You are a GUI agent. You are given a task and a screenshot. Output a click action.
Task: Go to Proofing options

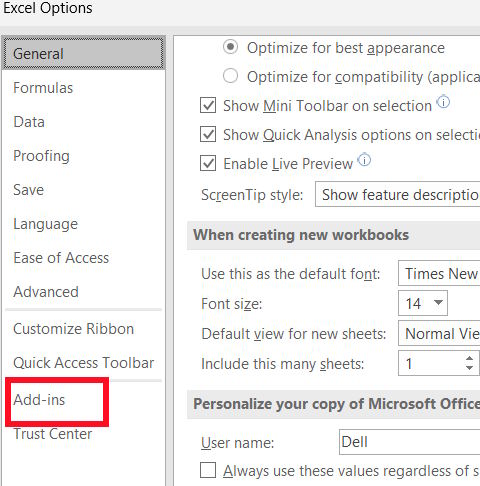click(x=42, y=156)
